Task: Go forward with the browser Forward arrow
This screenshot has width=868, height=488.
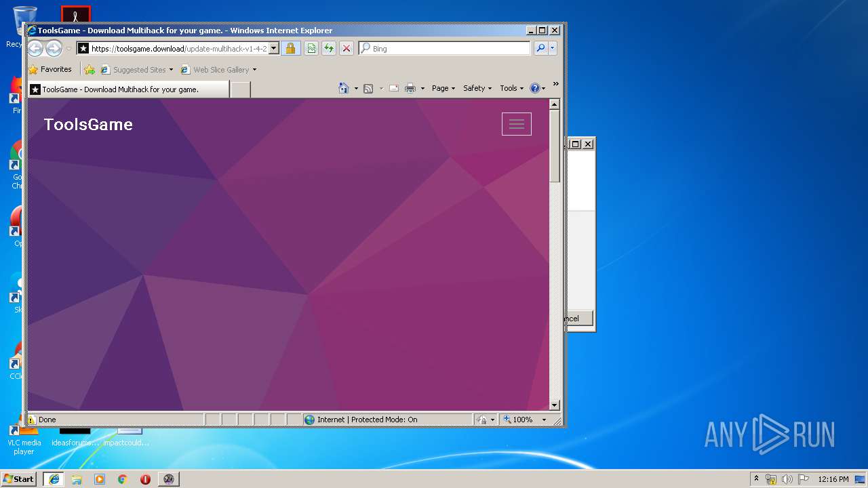Action: tap(54, 48)
